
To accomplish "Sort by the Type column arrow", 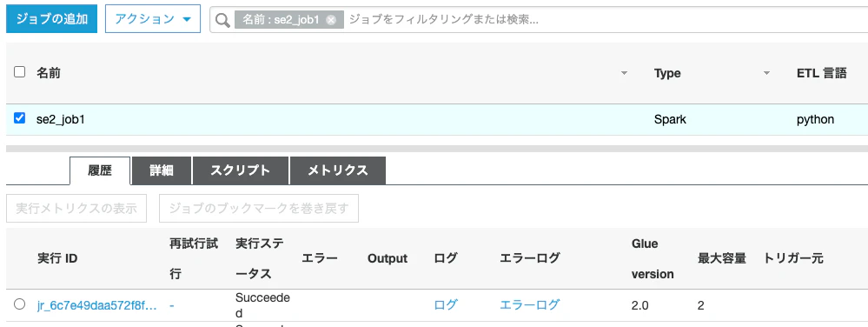I will [766, 73].
